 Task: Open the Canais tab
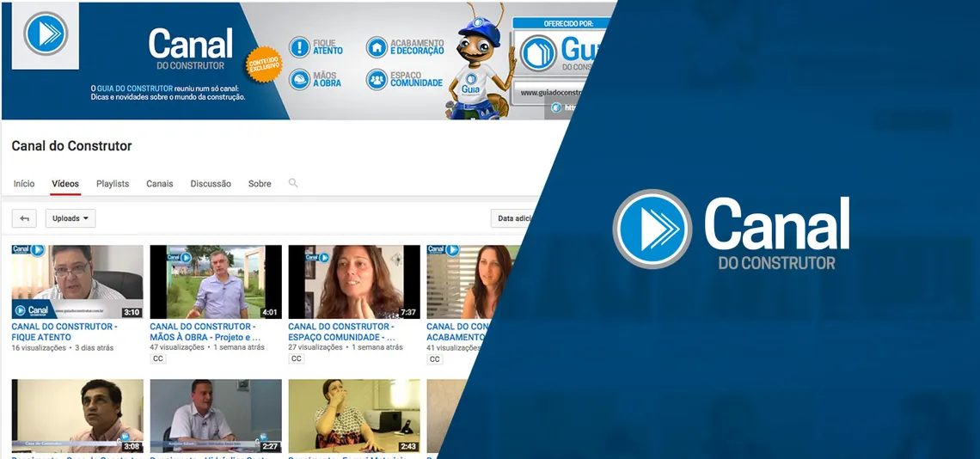(160, 184)
